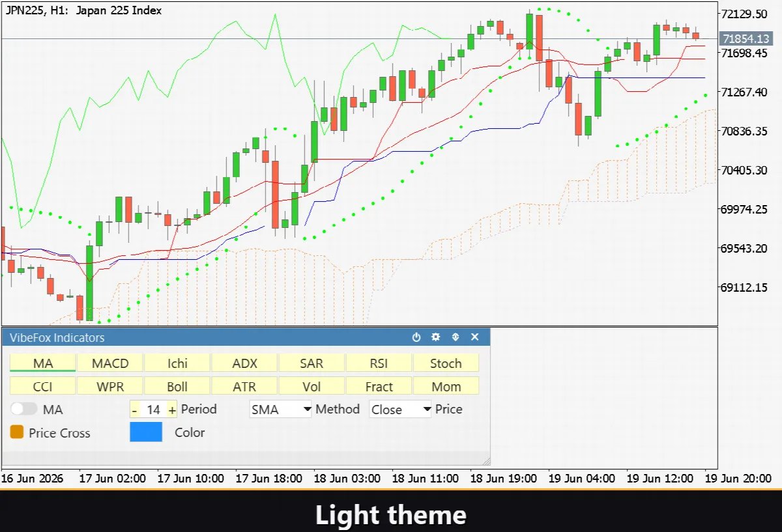The width and height of the screenshot is (782, 532).
Task: Click the Period value field showing 14
Action: tap(153, 410)
